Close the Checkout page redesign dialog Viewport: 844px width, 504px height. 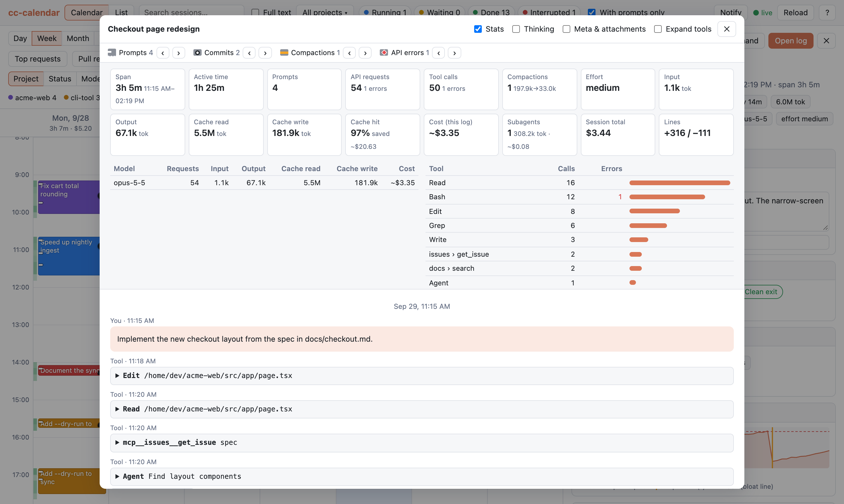pyautogui.click(x=726, y=29)
